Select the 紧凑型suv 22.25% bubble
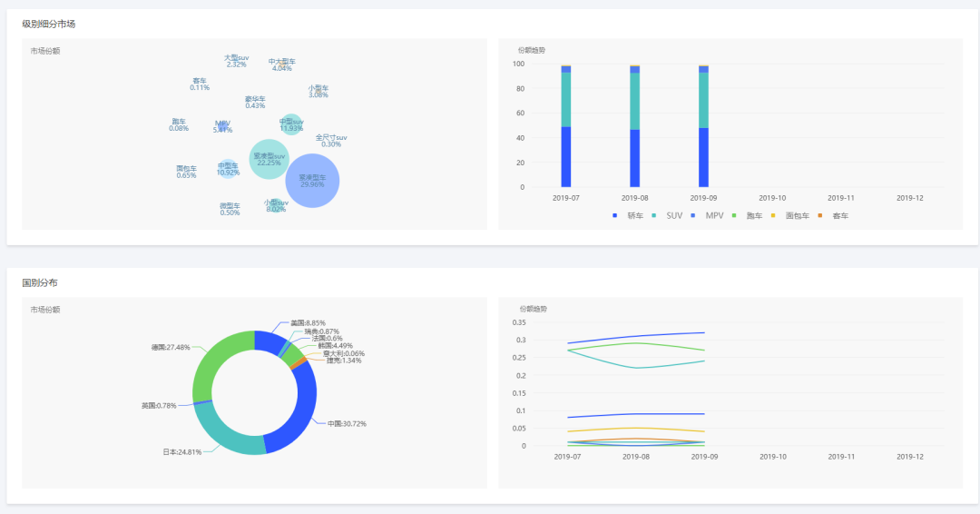 click(x=269, y=159)
